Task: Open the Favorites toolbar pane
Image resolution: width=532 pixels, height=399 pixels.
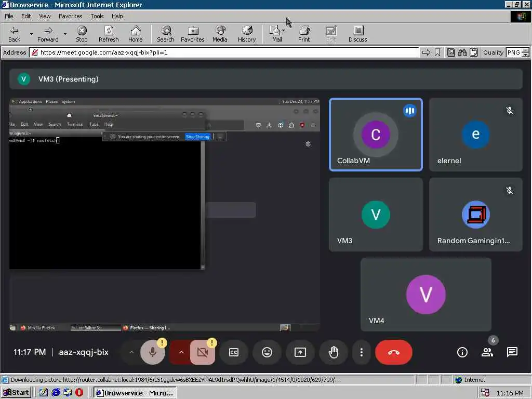Action: pyautogui.click(x=192, y=34)
